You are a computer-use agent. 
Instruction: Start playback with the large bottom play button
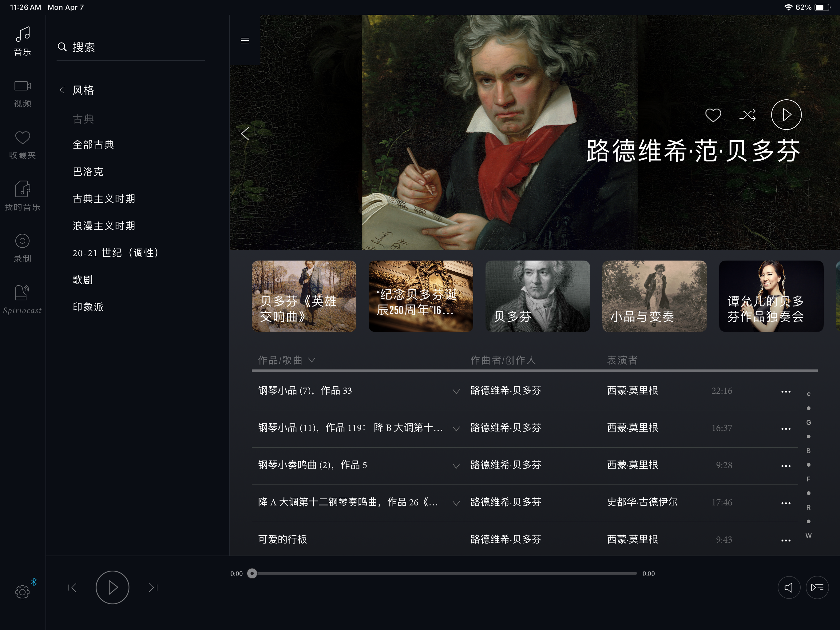[113, 588]
